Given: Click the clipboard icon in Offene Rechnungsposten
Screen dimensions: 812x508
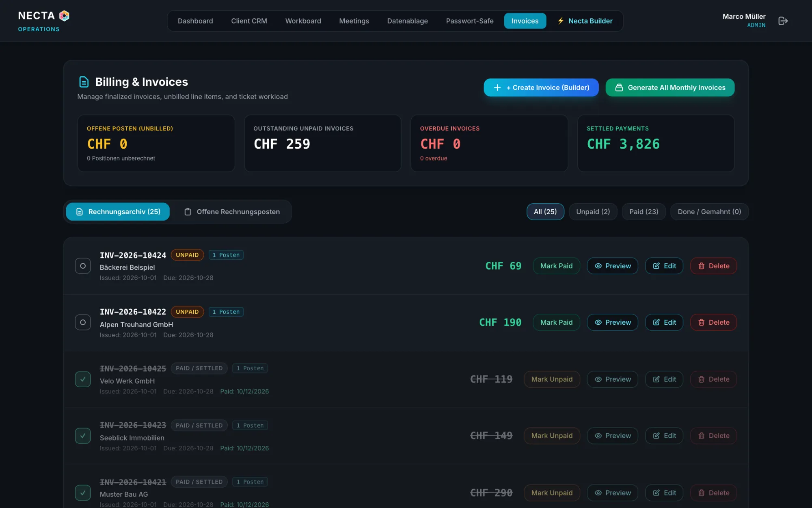Looking at the screenshot, I should point(188,212).
